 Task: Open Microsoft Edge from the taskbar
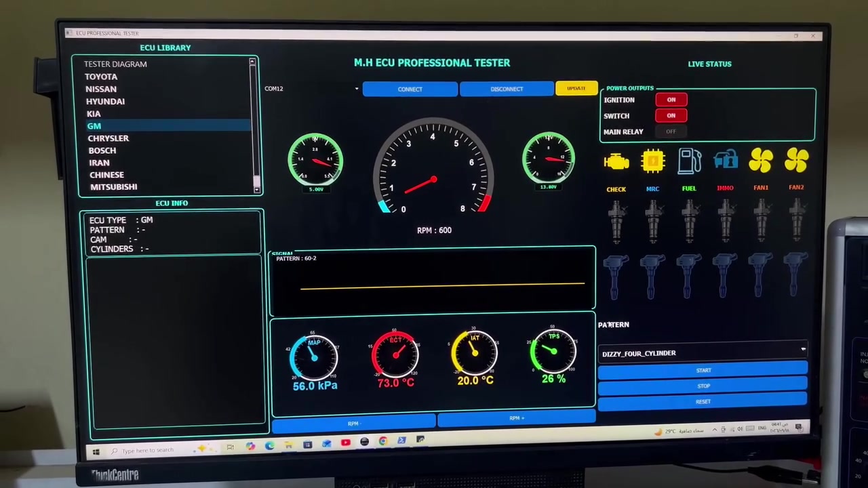coord(270,445)
